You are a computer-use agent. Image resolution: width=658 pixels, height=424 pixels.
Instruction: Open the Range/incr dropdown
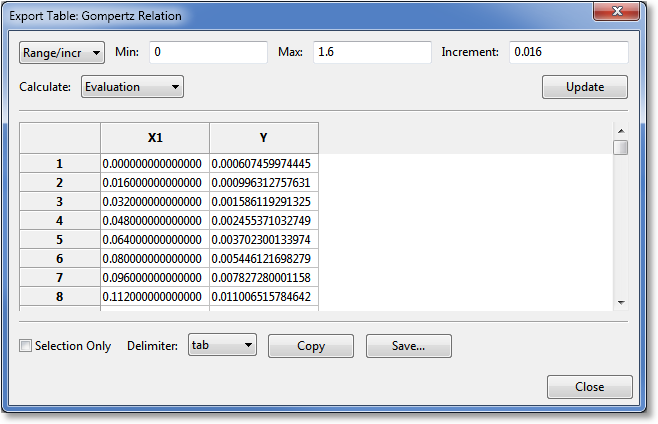tap(62, 52)
